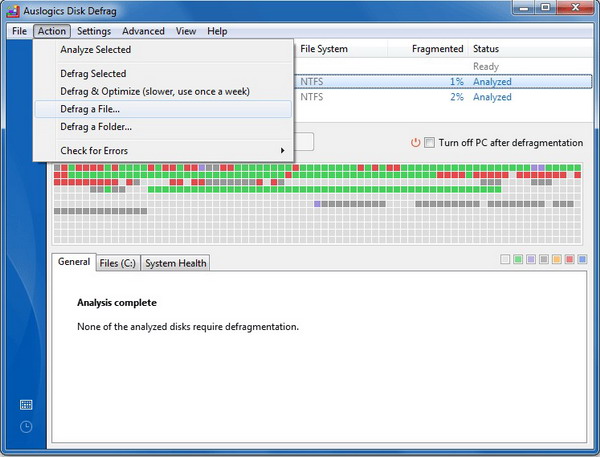The width and height of the screenshot is (600, 457).
Task: Click the green legend swatch
Action: pos(518,260)
